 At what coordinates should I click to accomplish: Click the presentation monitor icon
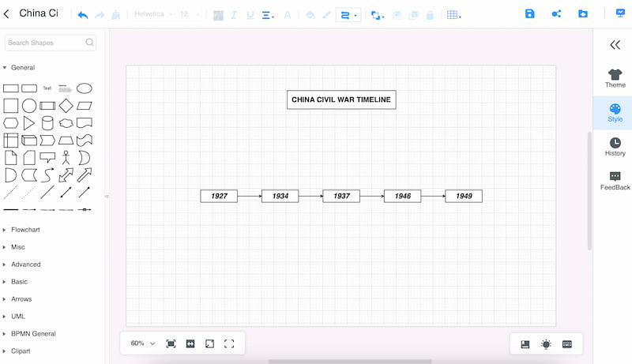point(620,13)
